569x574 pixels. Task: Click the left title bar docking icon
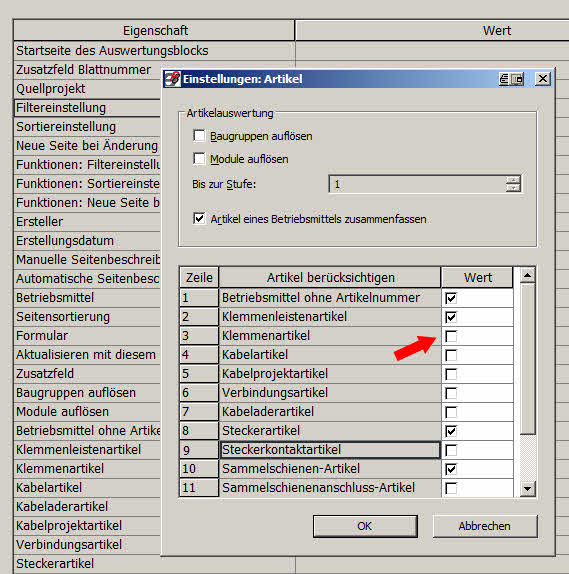coord(505,79)
